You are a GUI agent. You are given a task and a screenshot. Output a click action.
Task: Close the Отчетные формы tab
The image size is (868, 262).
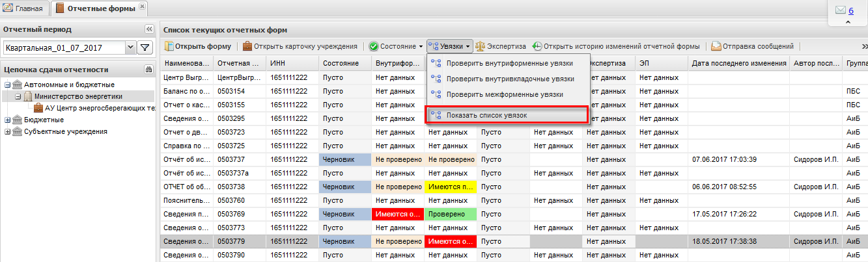coord(142,7)
